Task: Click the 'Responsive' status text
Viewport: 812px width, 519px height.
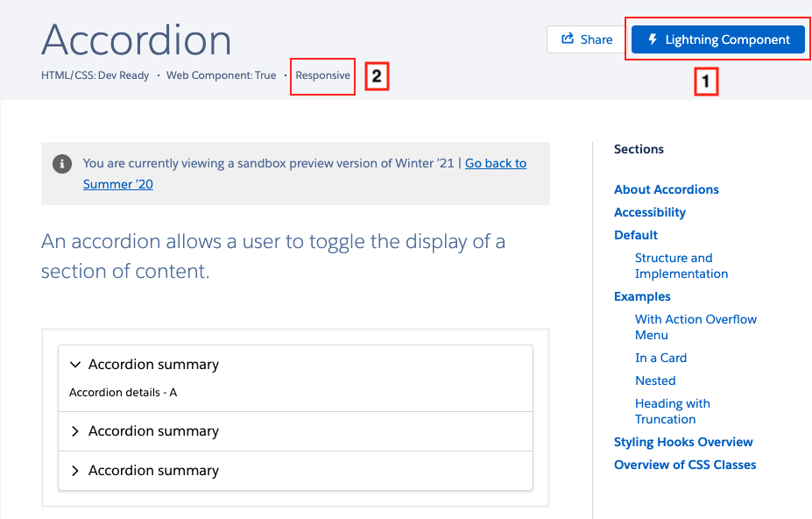Action: (x=322, y=75)
